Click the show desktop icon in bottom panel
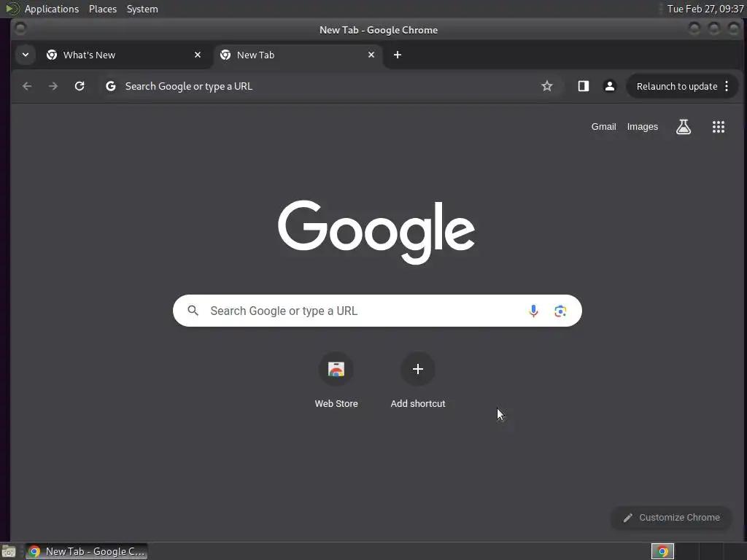Screen dimensions: 747x560 [x=8, y=551]
